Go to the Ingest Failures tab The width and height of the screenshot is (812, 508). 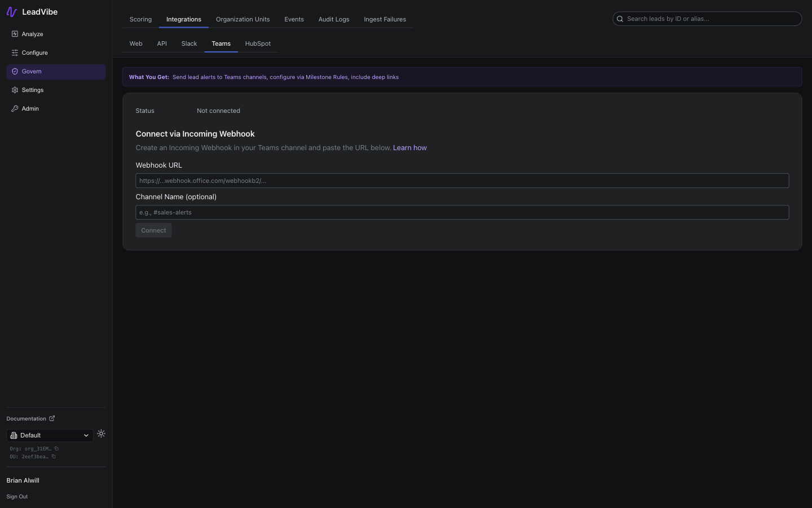385,19
